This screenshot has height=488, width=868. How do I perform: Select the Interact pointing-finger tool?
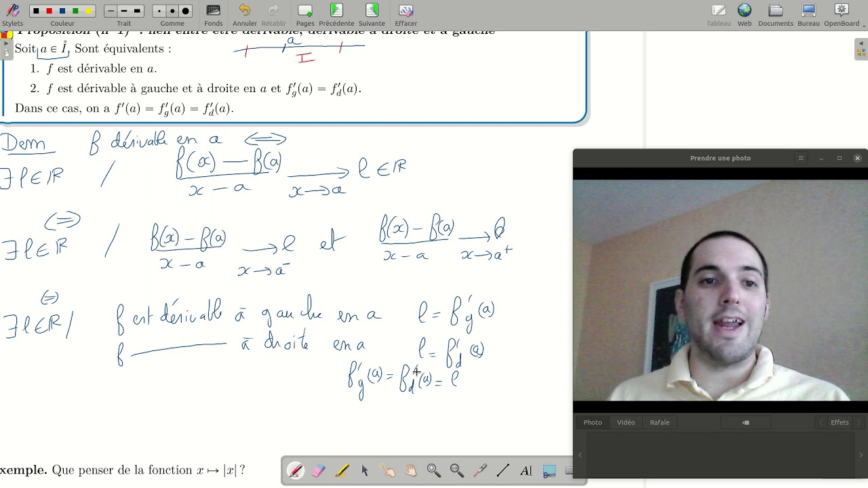click(387, 470)
